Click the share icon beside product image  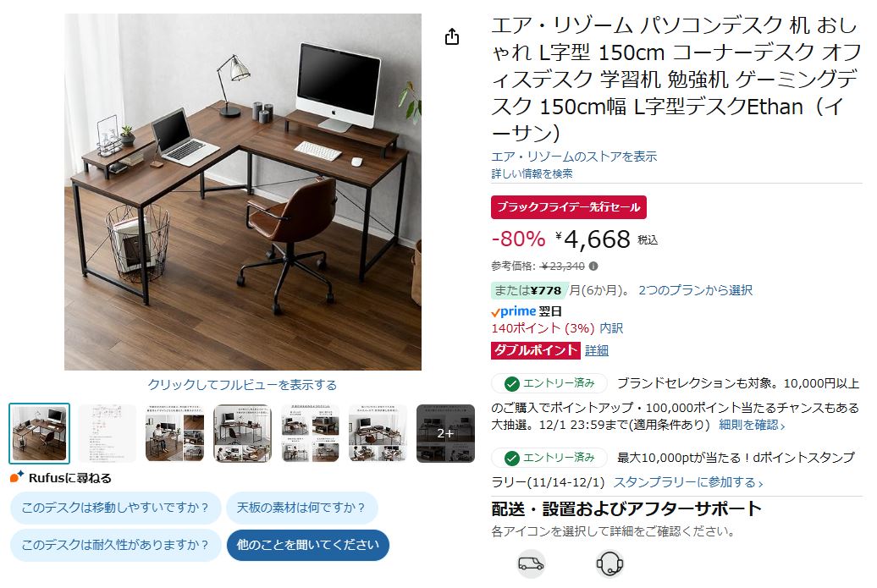point(452,37)
